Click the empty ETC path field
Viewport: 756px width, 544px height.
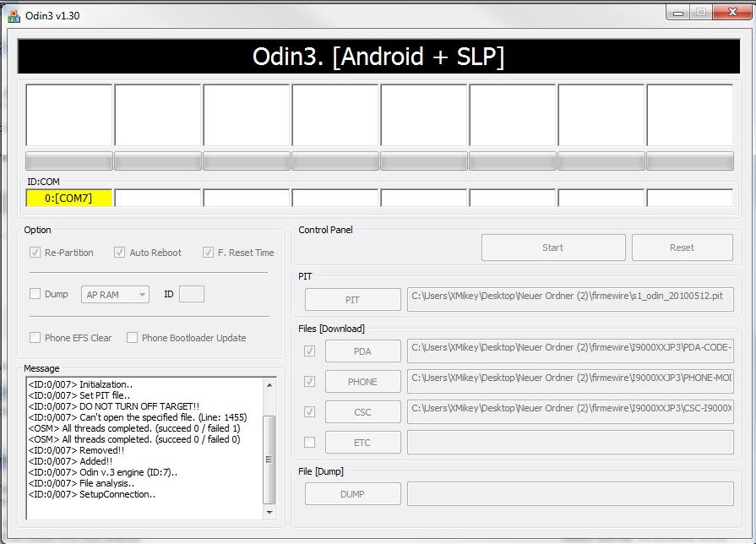tap(570, 443)
